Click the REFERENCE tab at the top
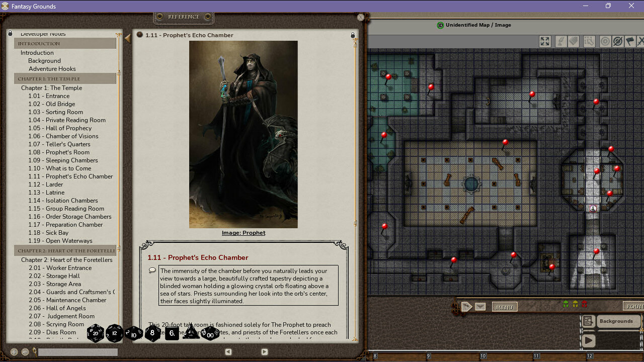 [183, 17]
